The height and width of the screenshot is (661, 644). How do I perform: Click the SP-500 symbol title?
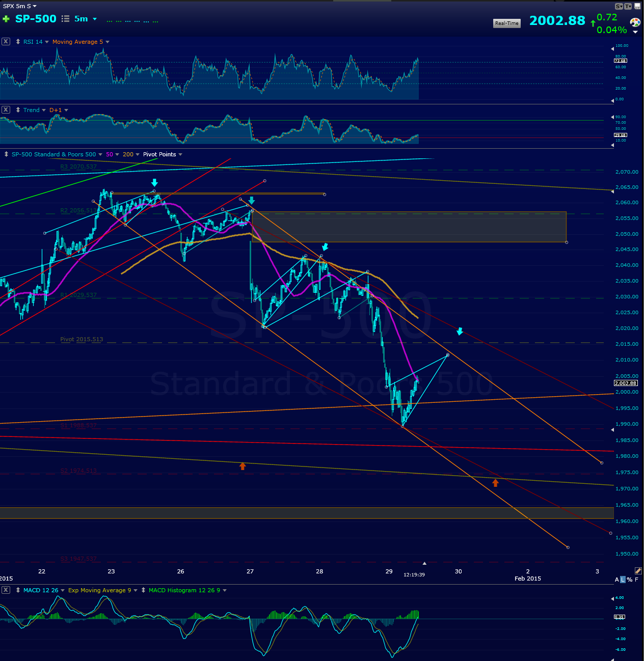click(x=36, y=19)
